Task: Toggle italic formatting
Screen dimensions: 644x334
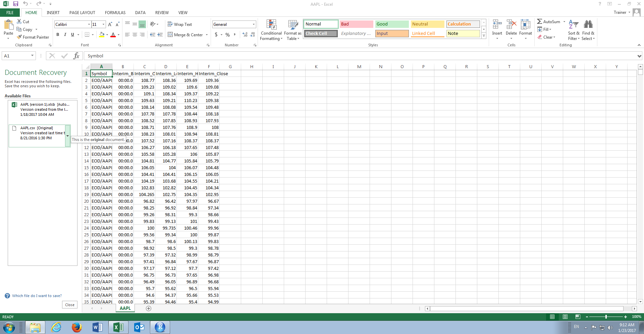Action: (x=65, y=34)
